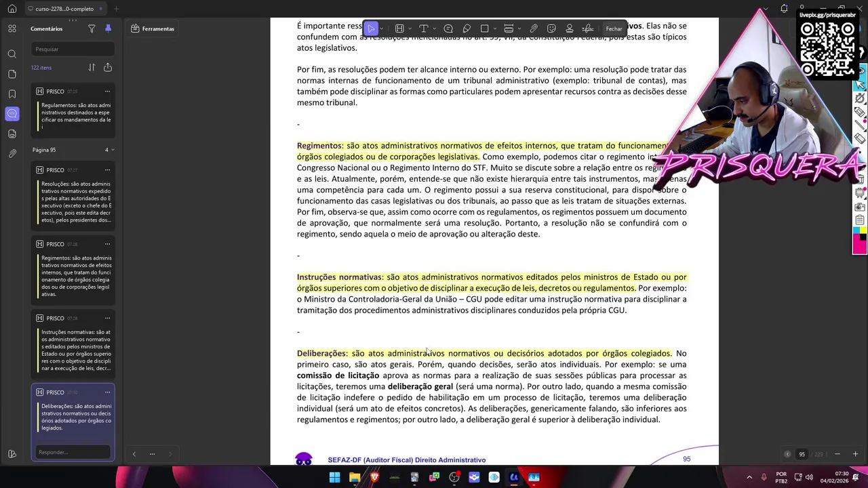Screen dimensions: 868x488
Task: Collapse the Página 95 comment group
Action: 113,150
